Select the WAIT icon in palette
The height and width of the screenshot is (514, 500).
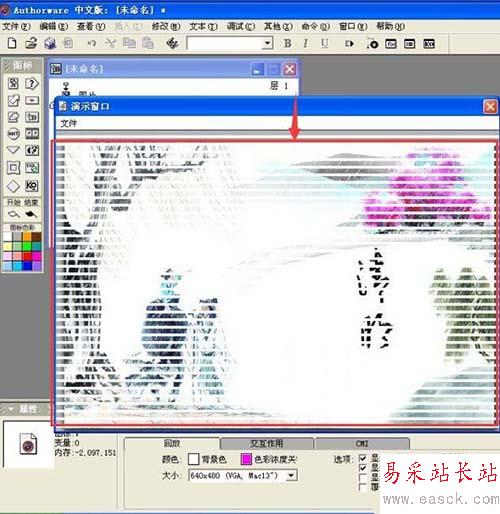click(x=13, y=134)
